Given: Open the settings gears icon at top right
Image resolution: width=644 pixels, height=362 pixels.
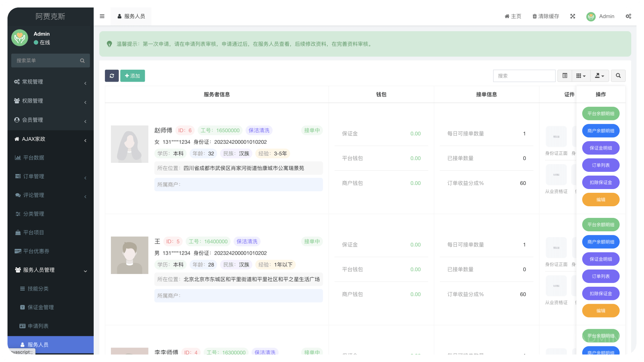Looking at the screenshot, I should pos(628,16).
